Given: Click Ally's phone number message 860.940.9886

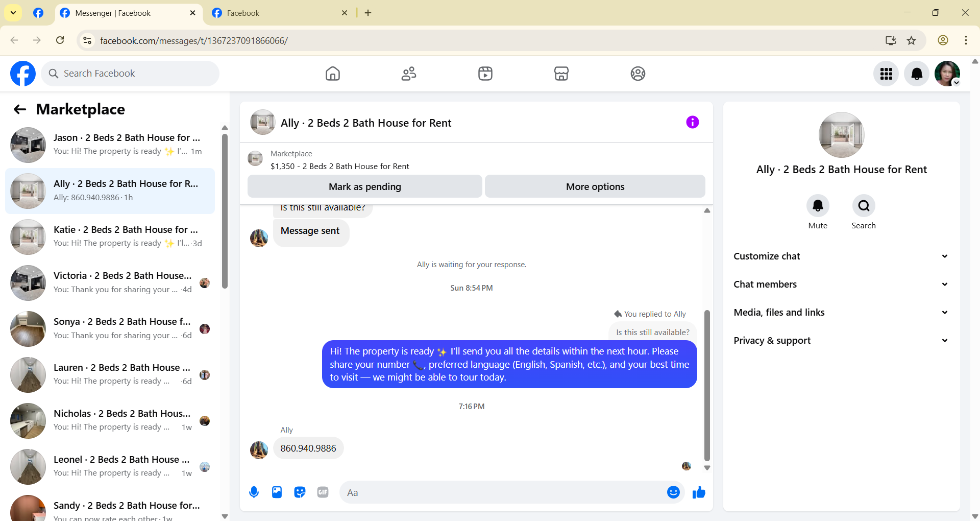Looking at the screenshot, I should [x=308, y=448].
